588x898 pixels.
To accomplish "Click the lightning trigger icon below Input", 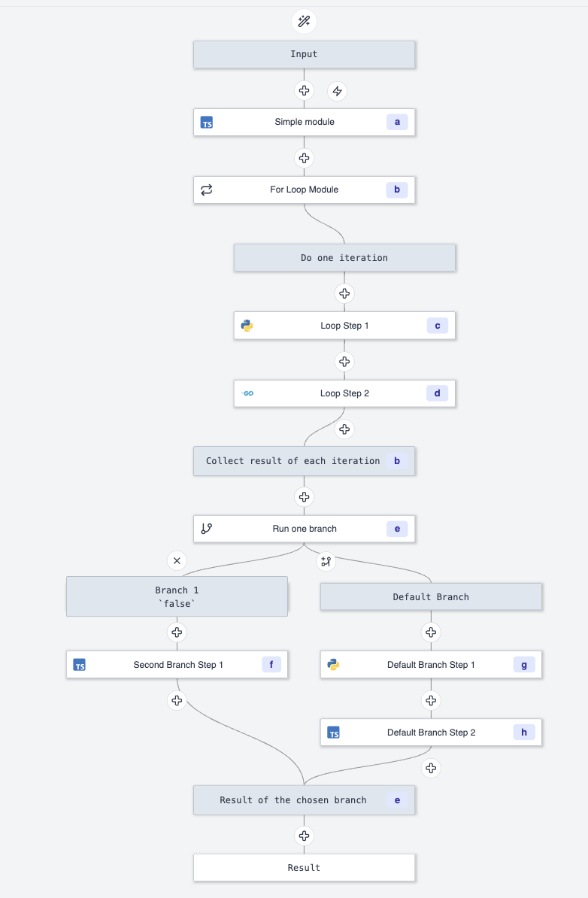I will [337, 90].
